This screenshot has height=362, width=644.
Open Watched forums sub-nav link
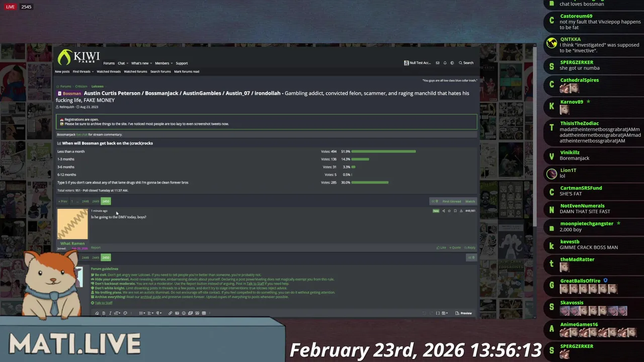[x=135, y=71]
